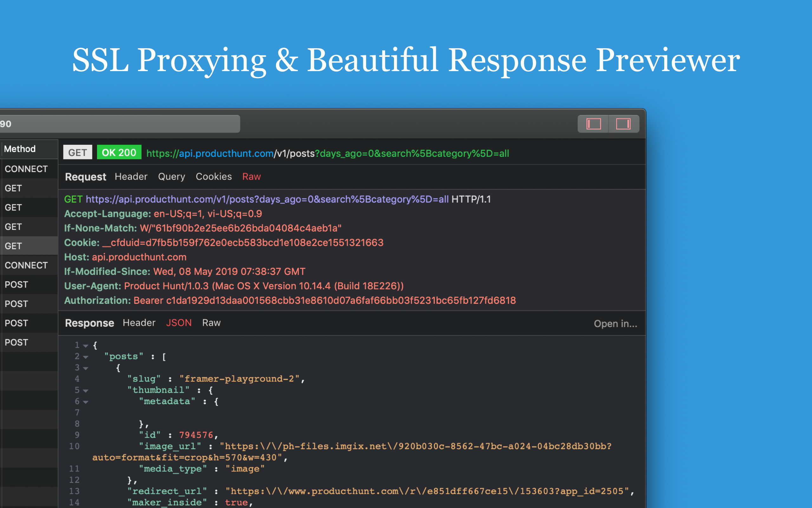Click the "maker_inside" : true line
Image resolution: width=812 pixels, height=508 pixels.
[190, 503]
